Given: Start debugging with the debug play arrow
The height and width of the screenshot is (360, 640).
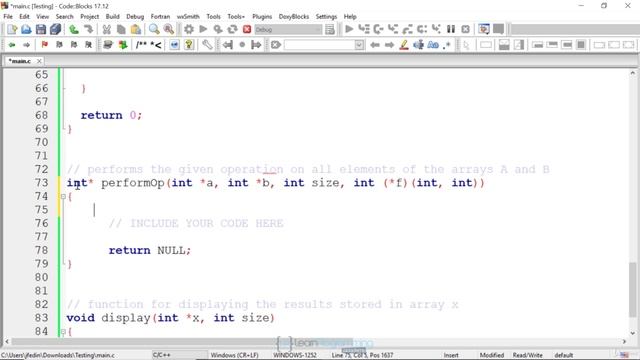Looking at the screenshot, I should [x=349, y=29].
